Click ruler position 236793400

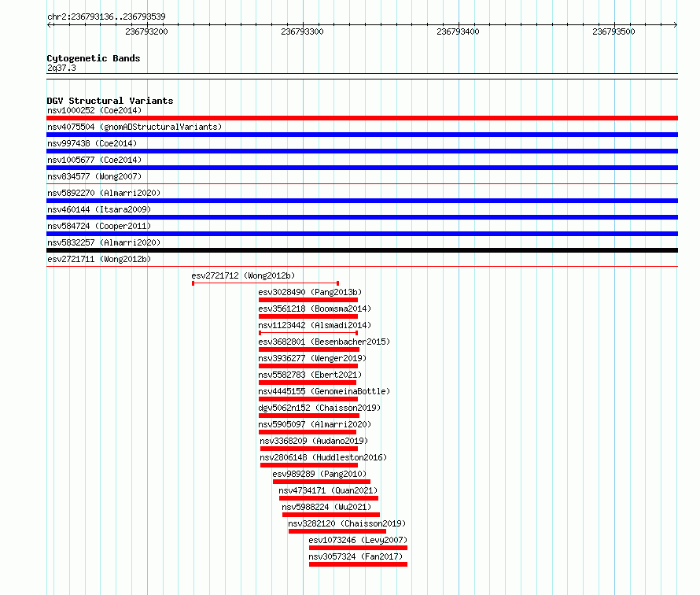(x=458, y=31)
